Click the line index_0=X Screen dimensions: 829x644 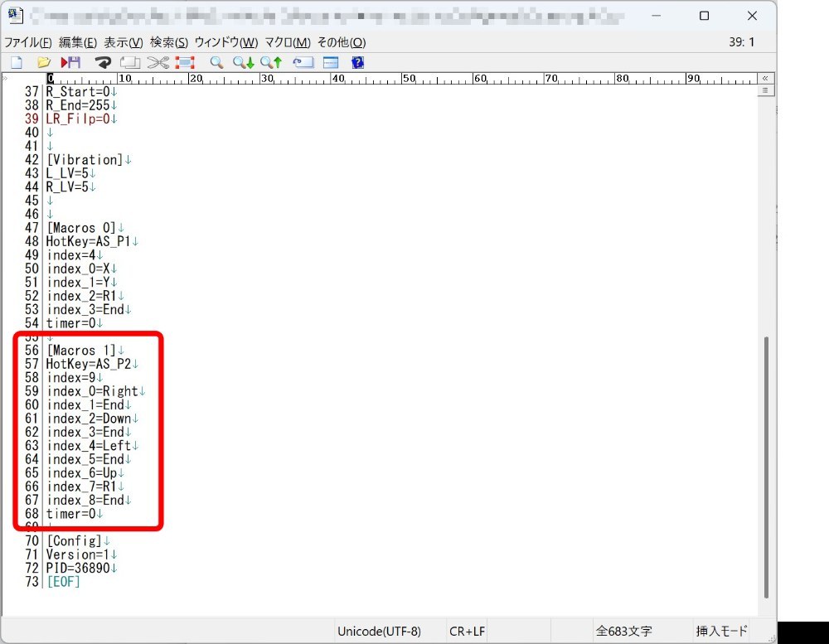click(x=78, y=269)
